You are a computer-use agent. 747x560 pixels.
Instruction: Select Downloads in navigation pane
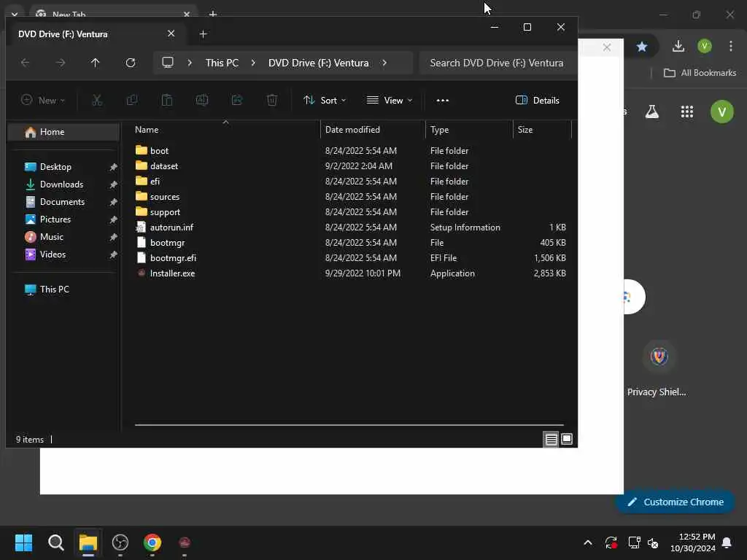pos(64,184)
